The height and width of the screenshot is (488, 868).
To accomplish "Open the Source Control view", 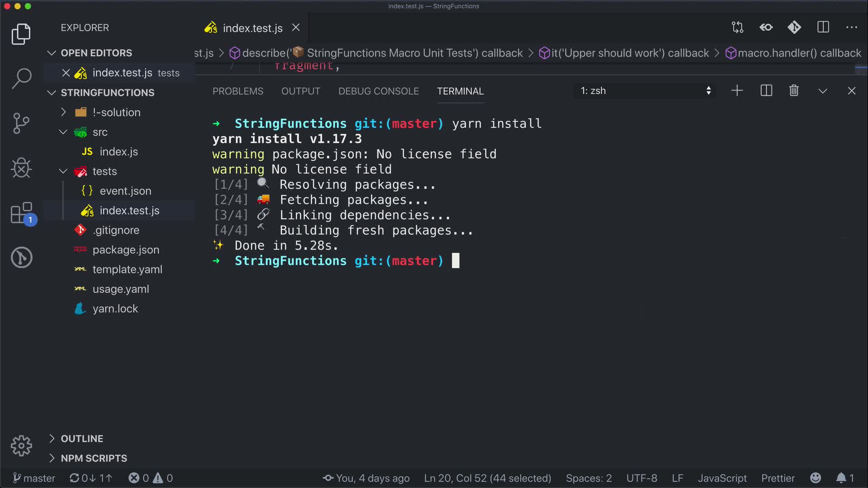I will pyautogui.click(x=21, y=123).
